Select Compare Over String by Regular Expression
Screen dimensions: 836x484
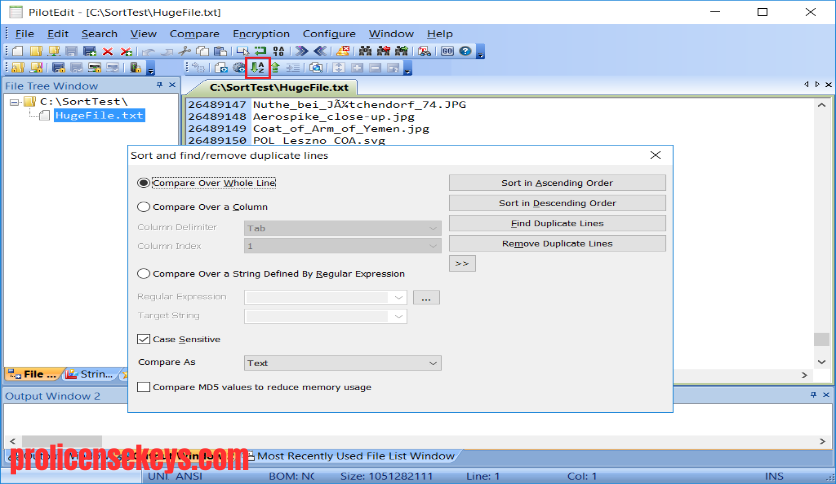[x=143, y=274]
